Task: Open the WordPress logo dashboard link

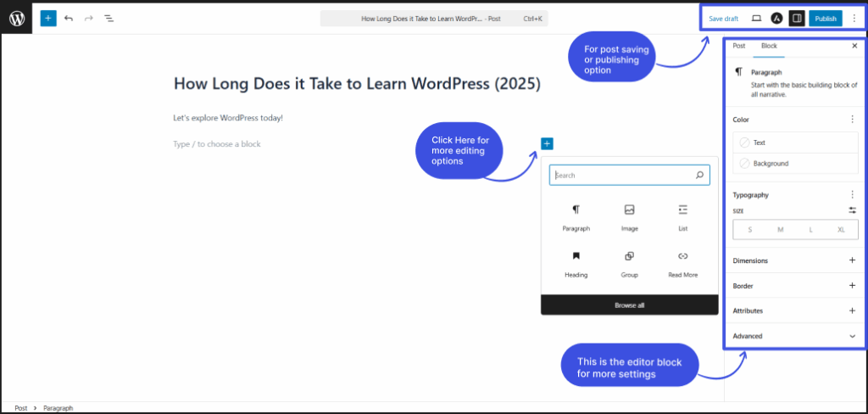Action: (17, 19)
